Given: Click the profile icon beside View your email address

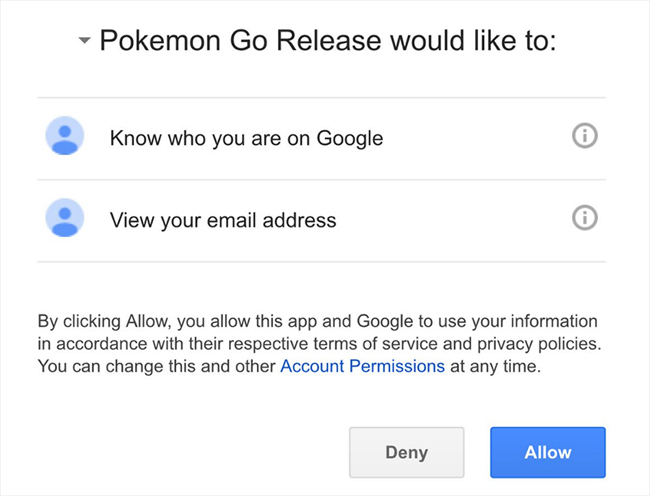Looking at the screenshot, I should [65, 218].
